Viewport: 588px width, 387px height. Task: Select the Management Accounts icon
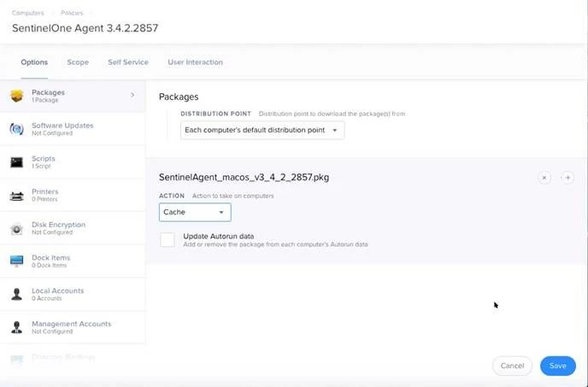pos(16,327)
